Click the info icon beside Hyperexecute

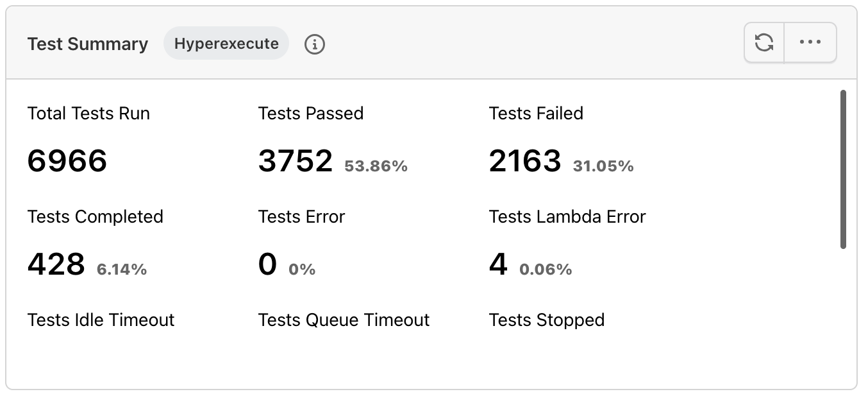click(x=314, y=44)
